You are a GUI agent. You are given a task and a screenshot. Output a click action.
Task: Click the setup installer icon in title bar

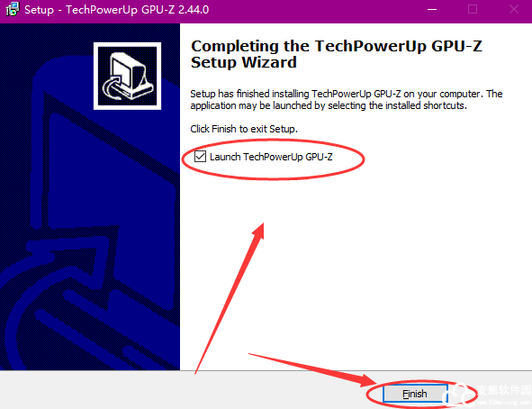tap(13, 9)
